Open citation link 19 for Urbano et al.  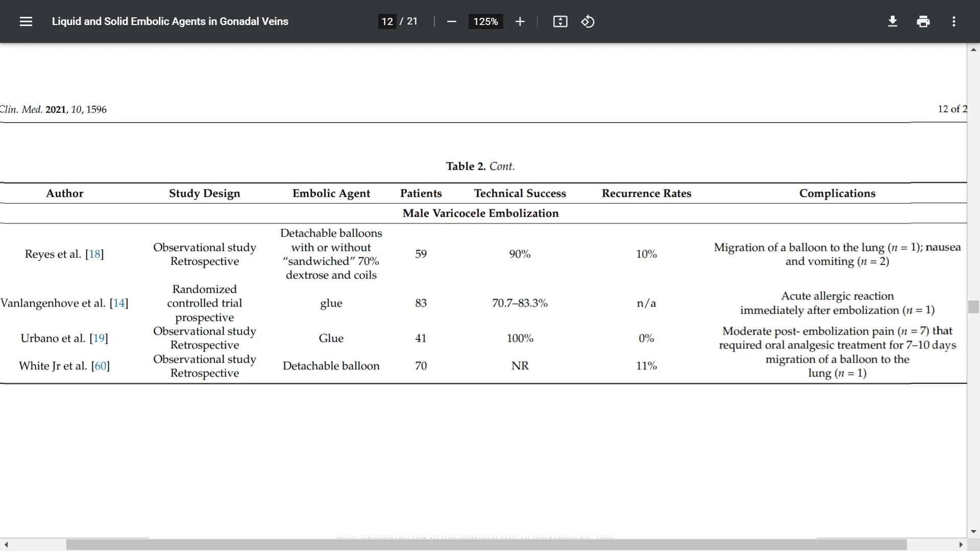pos(99,338)
